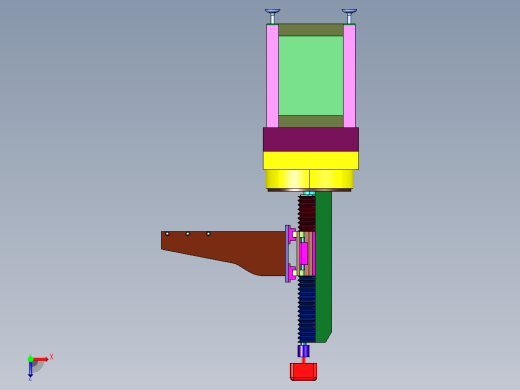Click the green Y axis dot of triad
This screenshot has width=520, height=390.
pyautogui.click(x=30, y=359)
